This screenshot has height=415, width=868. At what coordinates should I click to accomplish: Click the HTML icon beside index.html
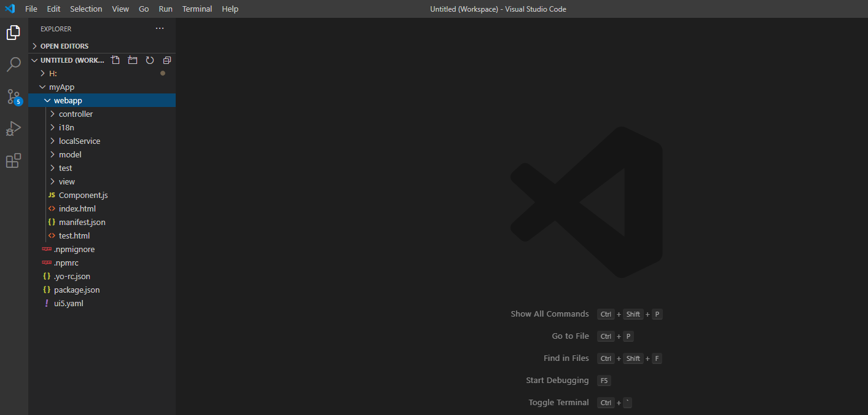click(x=52, y=208)
